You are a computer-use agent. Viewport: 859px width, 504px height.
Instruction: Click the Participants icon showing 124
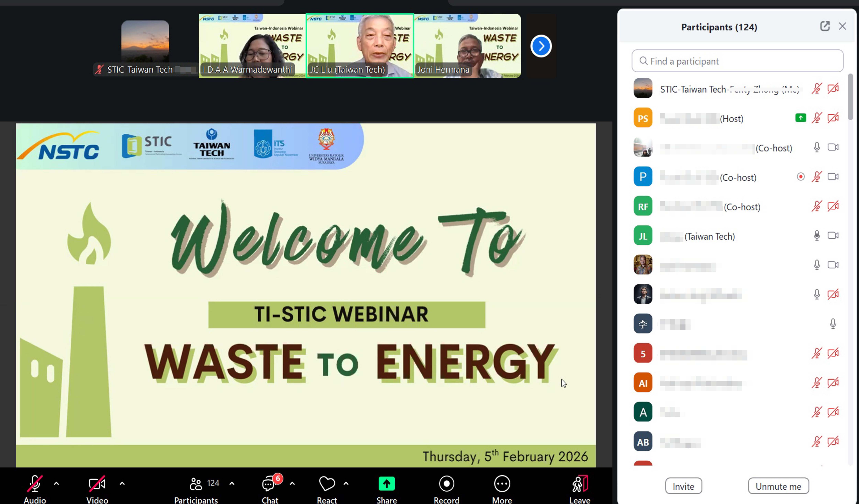[196, 484]
